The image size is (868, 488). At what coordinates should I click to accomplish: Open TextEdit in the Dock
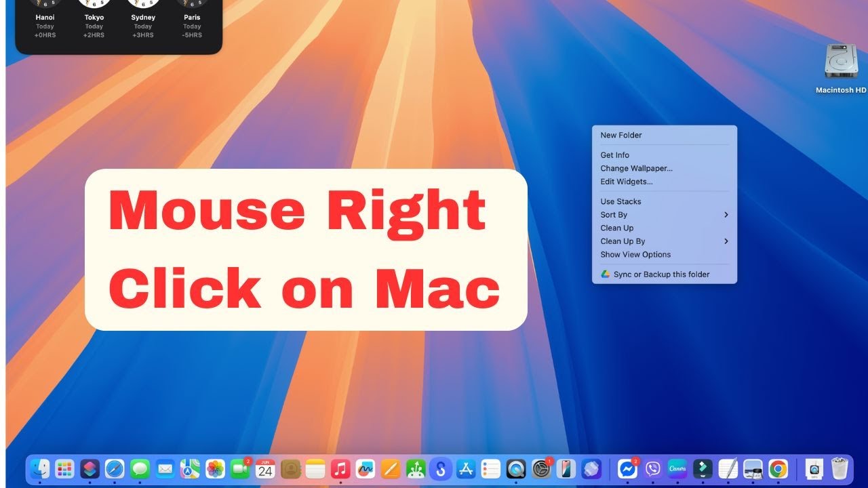click(728, 468)
